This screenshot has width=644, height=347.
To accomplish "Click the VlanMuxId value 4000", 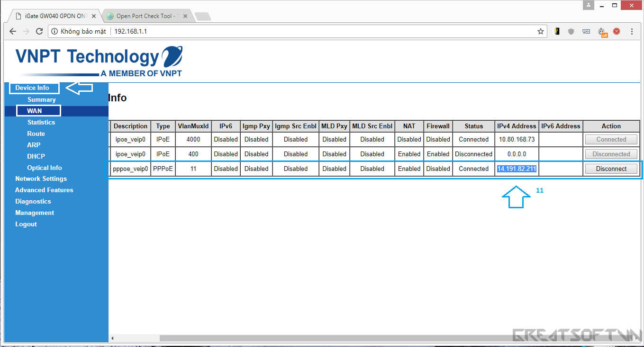I will pos(193,139).
